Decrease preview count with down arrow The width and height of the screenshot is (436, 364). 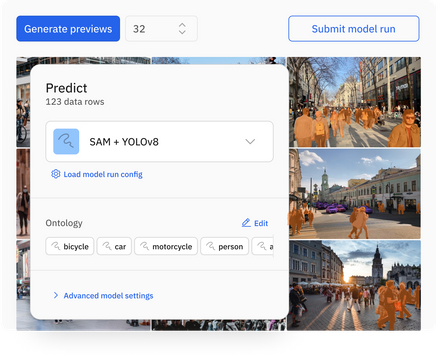(x=182, y=32)
